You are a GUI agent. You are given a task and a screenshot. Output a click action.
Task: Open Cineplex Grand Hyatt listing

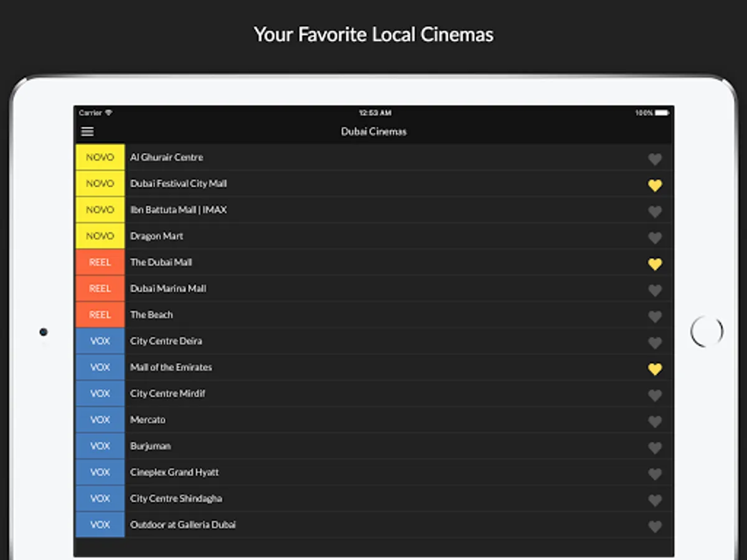pyautogui.click(x=374, y=472)
